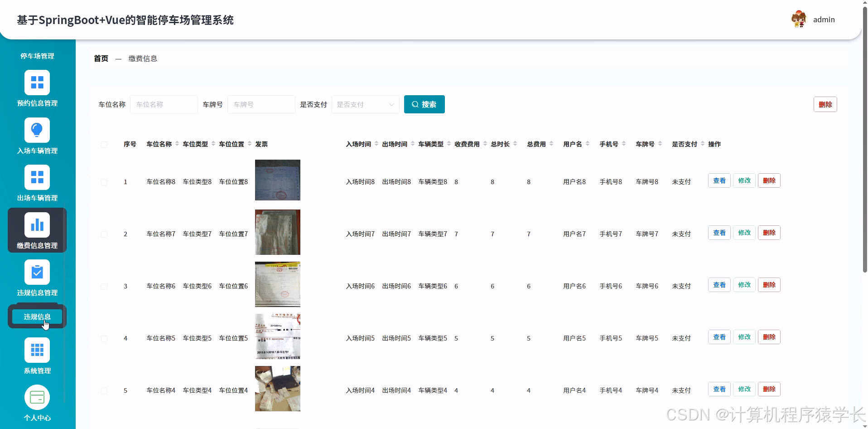Sort by the 入场时间 column arrows
The width and height of the screenshot is (868, 429).
[x=376, y=144]
